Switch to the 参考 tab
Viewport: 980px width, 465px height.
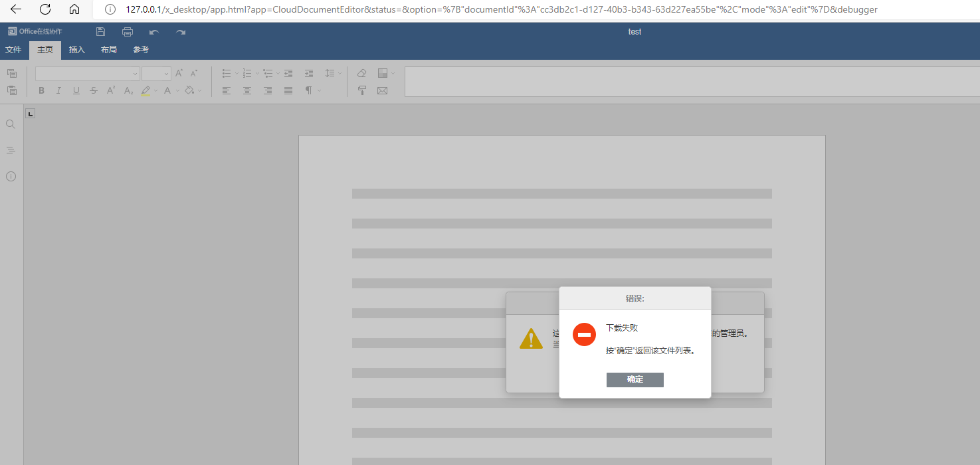(141, 50)
